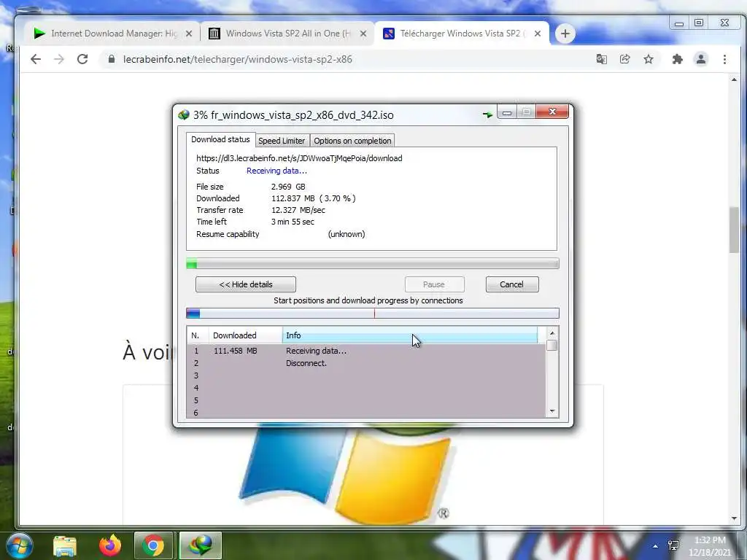Screen dimensions: 747x560
Task: Reload the lecrabeinfo page
Action: coord(82,59)
